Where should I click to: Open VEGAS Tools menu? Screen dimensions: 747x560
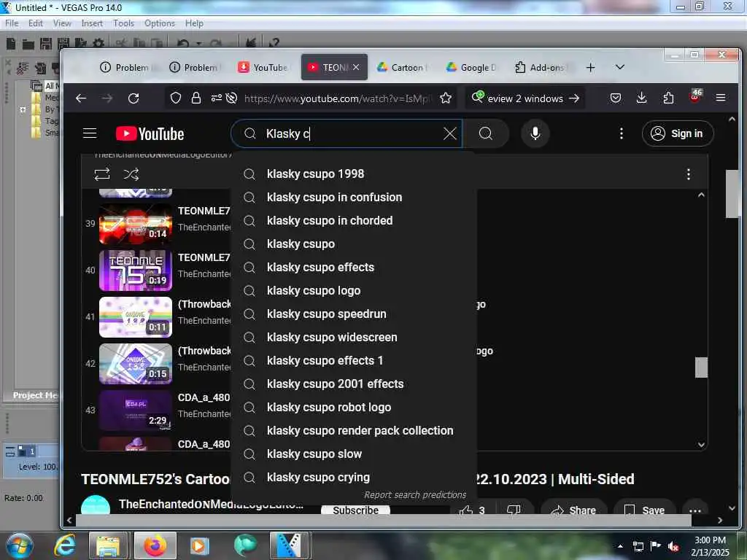click(123, 23)
